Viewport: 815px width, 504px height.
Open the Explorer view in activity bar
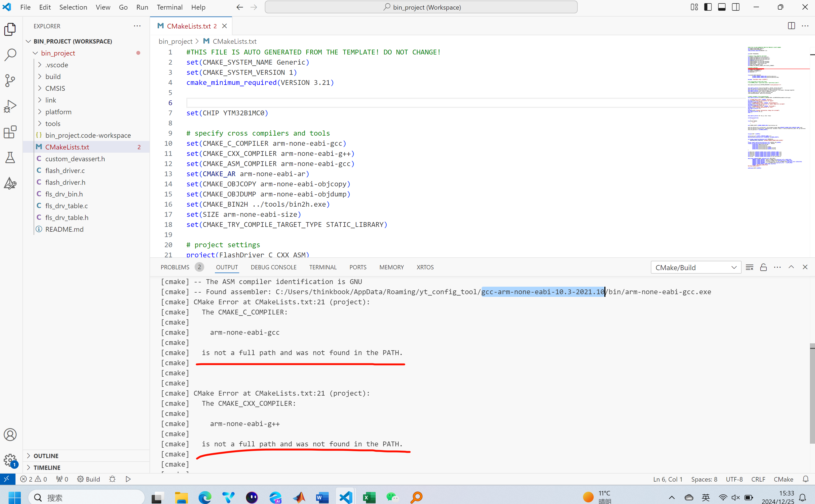tap(10, 29)
